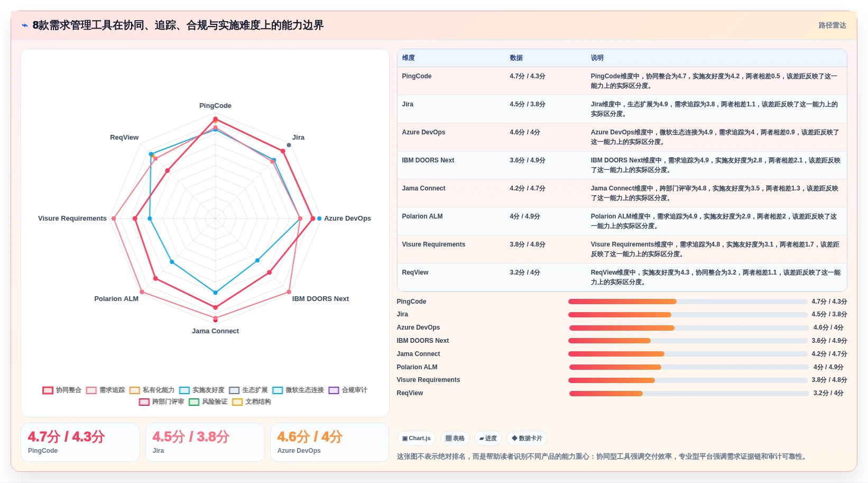Click the Visure Requirements radar axis label

click(x=72, y=218)
